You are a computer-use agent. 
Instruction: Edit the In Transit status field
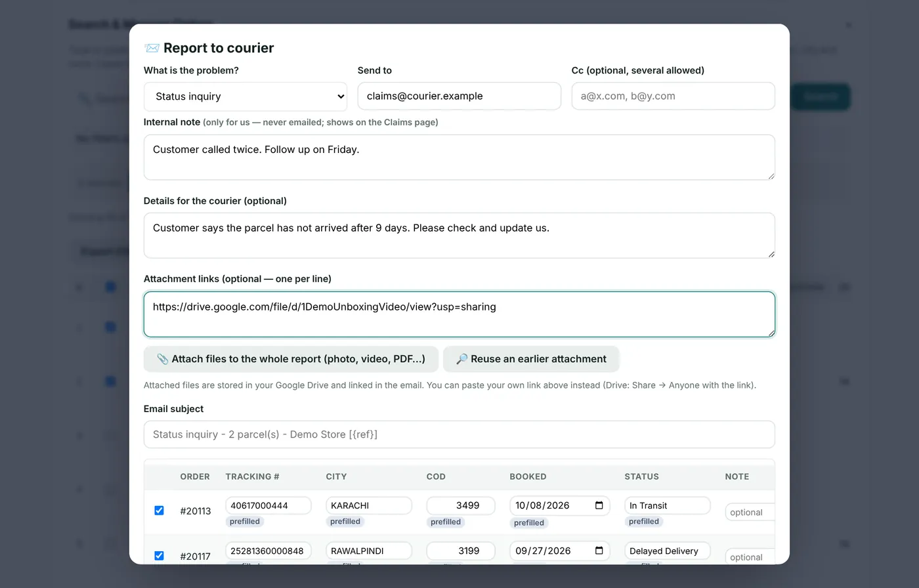tap(668, 505)
